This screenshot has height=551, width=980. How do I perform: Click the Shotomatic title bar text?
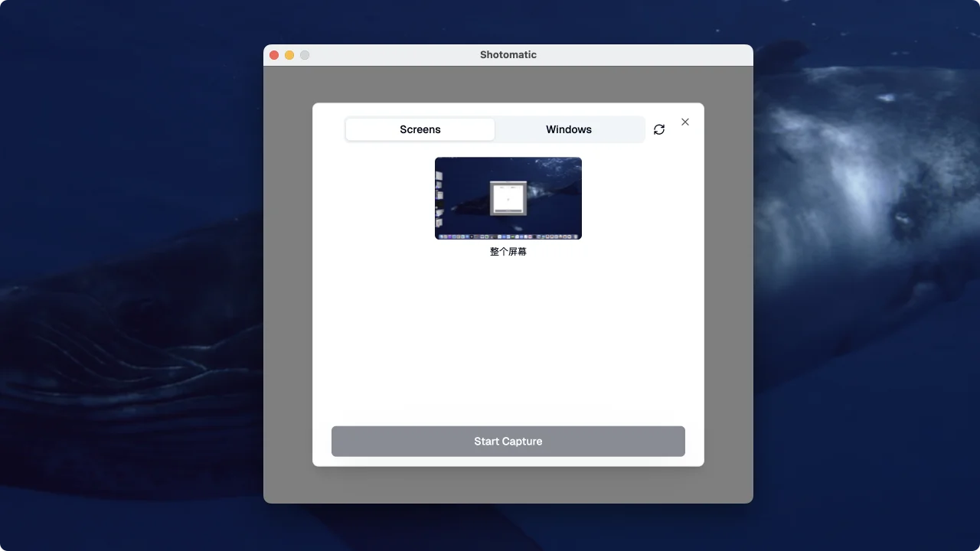[x=508, y=55]
